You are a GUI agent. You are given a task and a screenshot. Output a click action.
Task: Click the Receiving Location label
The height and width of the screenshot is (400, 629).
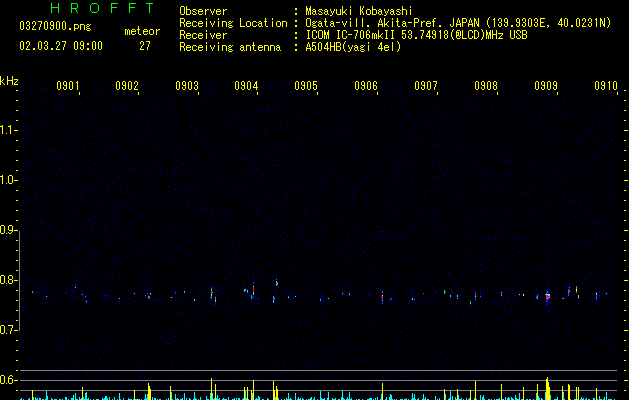[233, 23]
